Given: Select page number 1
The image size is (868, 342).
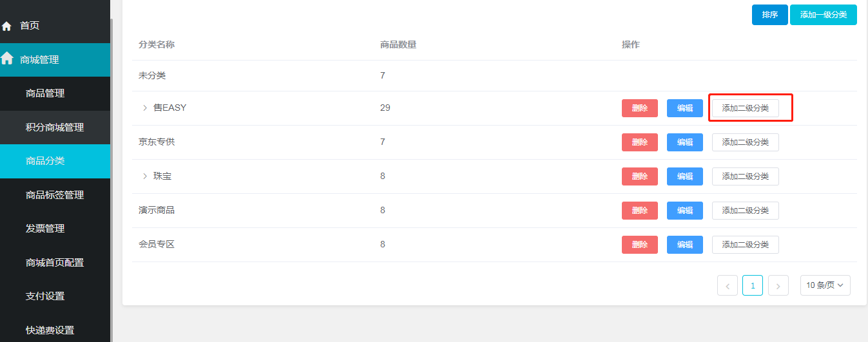Looking at the screenshot, I should coord(753,285).
